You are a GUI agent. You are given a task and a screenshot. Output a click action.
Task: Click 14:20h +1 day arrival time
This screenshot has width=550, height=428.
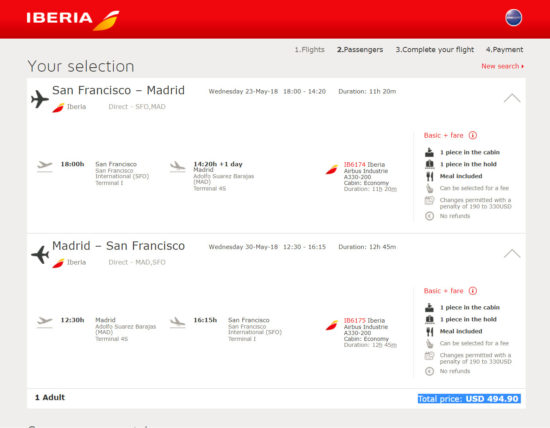tap(218, 164)
